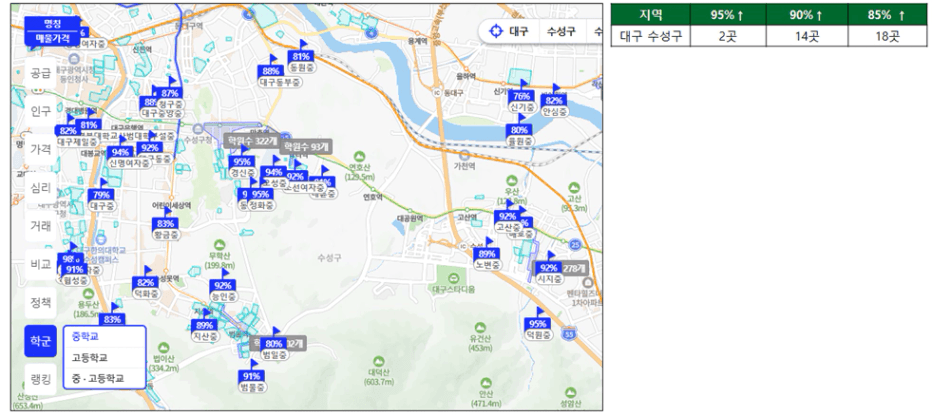The image size is (932, 417).
Task: Click the 14곳 table cell
Action: coord(807,36)
